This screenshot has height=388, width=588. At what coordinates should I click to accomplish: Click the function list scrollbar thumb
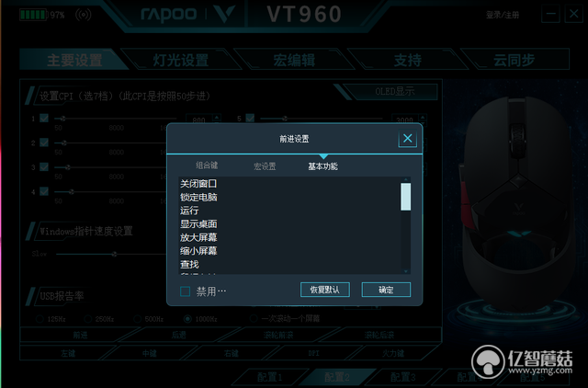406,197
